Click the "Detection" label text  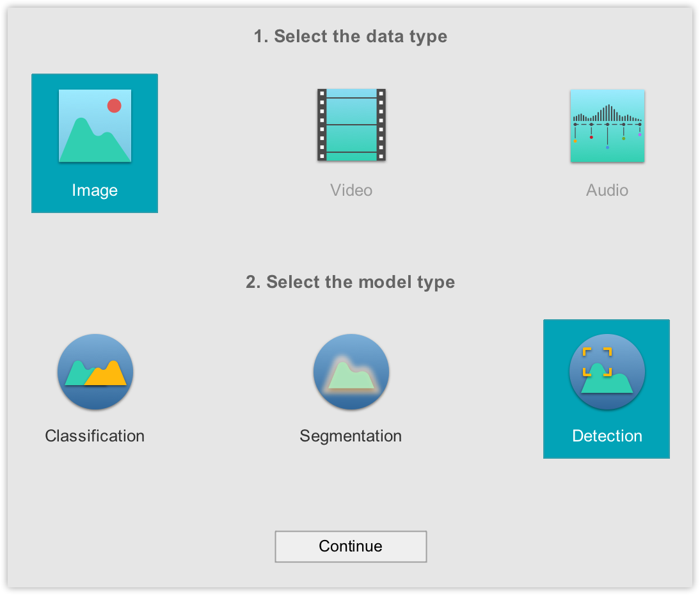(607, 436)
